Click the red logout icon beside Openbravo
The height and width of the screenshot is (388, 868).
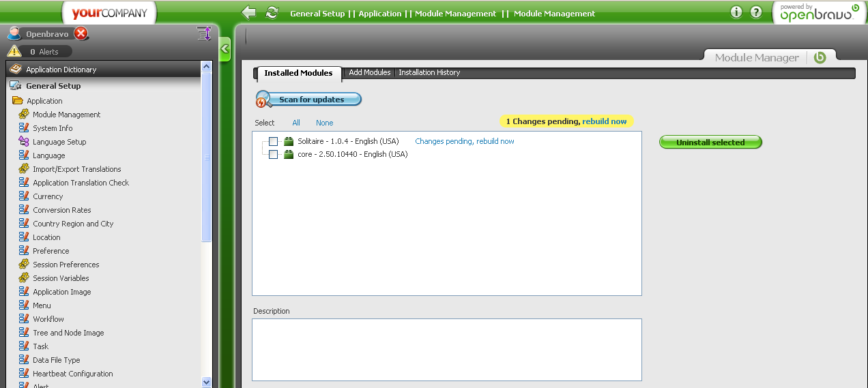81,33
